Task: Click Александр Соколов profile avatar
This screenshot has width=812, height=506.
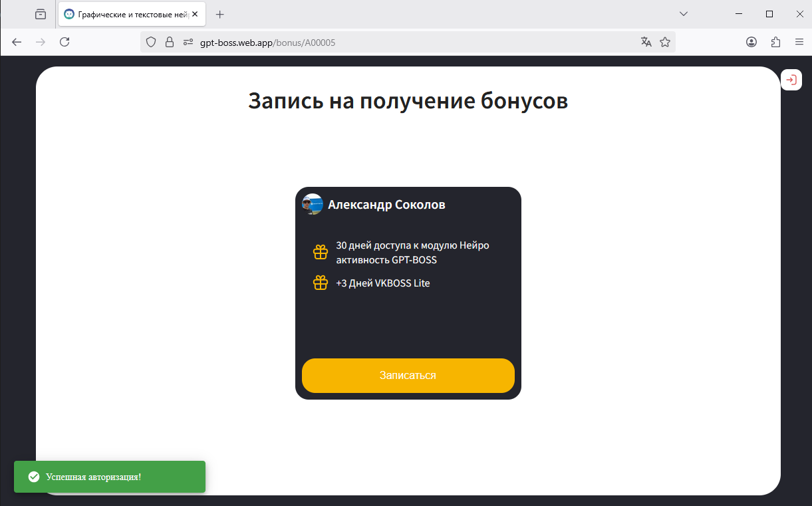Action: pos(313,204)
